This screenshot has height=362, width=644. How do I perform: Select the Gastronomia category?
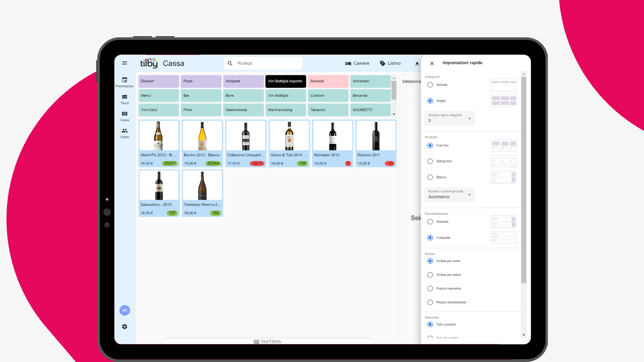tap(244, 110)
